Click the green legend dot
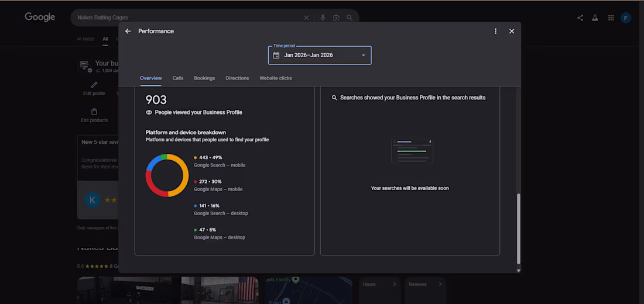The height and width of the screenshot is (304, 644). pos(195,230)
